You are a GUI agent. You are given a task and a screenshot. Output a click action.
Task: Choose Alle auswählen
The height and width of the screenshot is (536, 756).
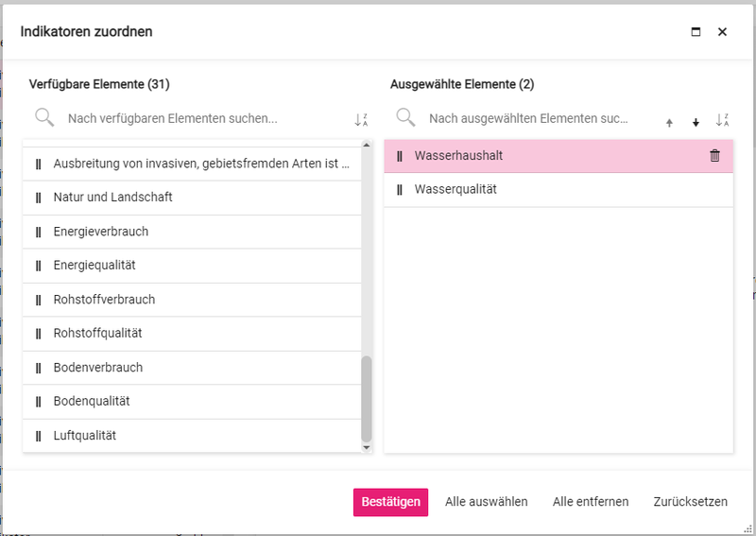click(x=486, y=502)
